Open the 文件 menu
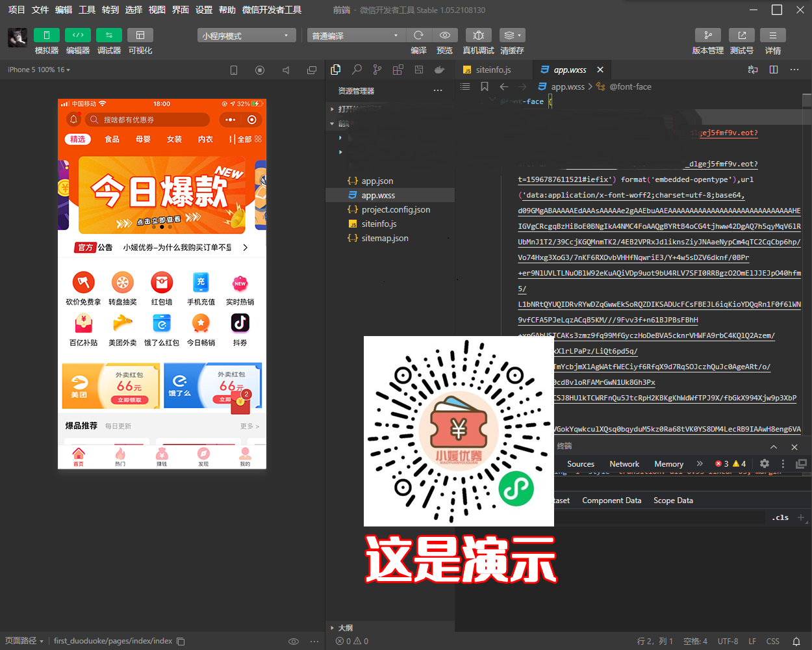Viewport: 812px width, 650px height. [40, 10]
